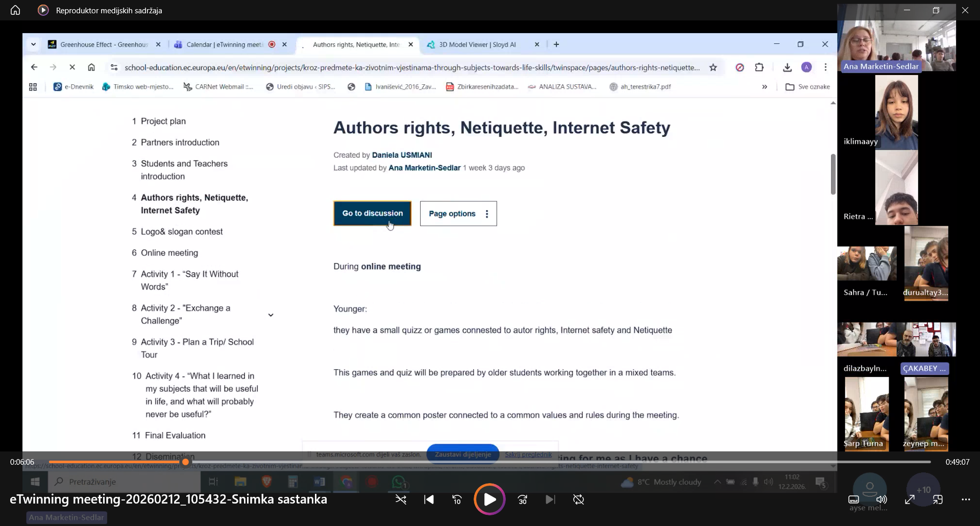This screenshot has width=980, height=526.
Task: Select the Greenhouse Effect browser tab
Action: tap(104, 44)
